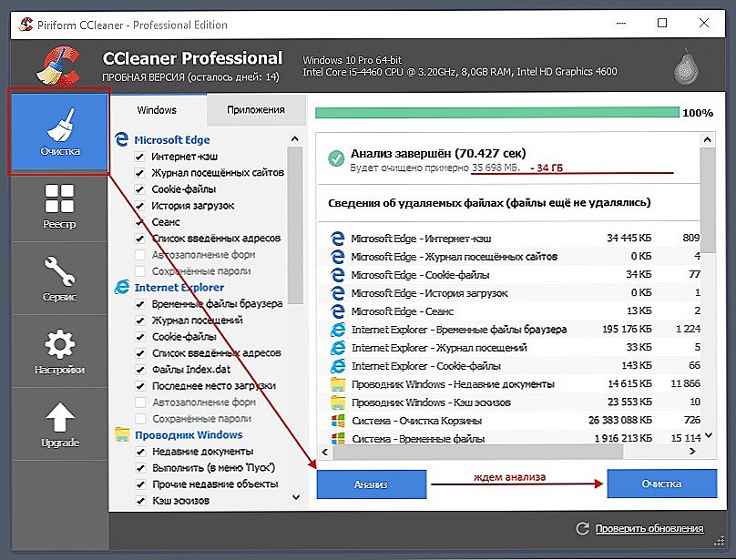
Task: Click the results horizontal scrollbar thumb
Action: click(478, 452)
